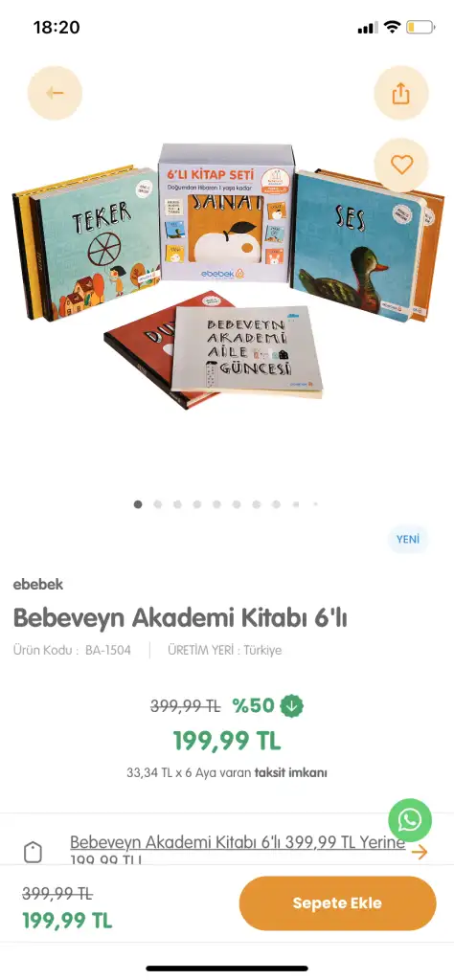Screen dimensions: 454x980
Task: Tap the price tag icon near campaign
Action: (x=33, y=852)
